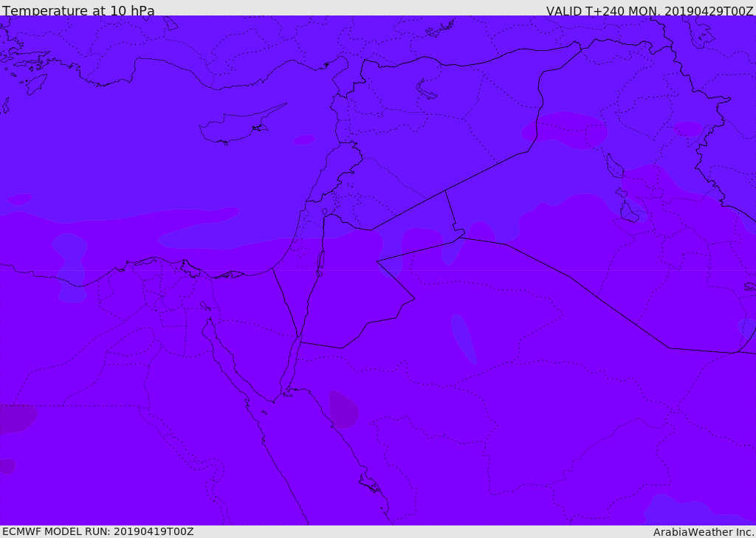Click the 'Temperature at 10 hPa' title text
The width and height of the screenshot is (756, 538).
pyautogui.click(x=78, y=10)
